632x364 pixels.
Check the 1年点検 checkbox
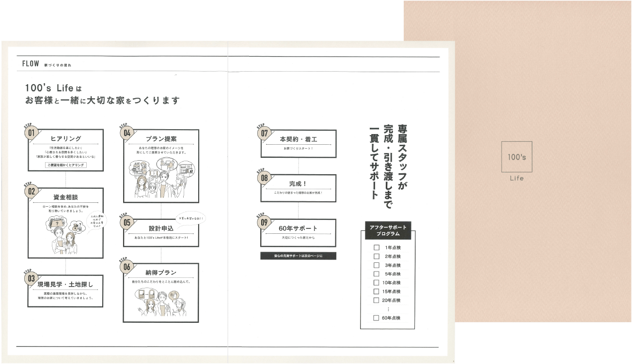tap(376, 248)
